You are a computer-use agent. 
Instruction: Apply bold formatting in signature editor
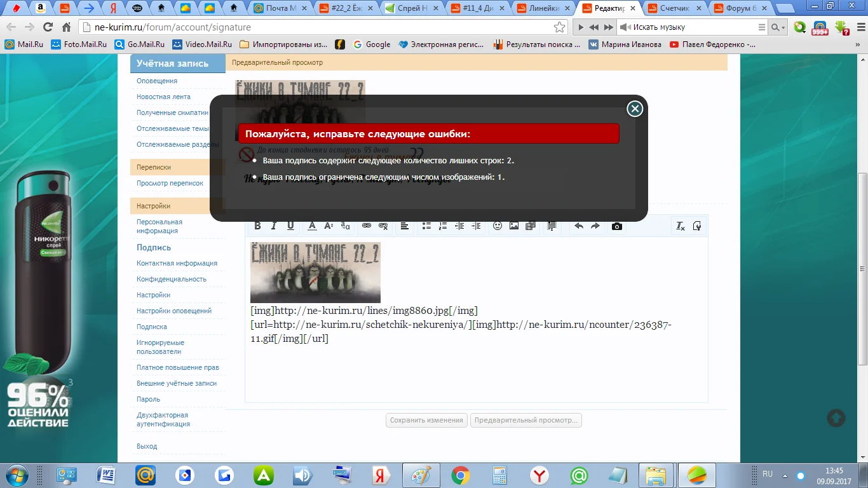[x=257, y=226]
